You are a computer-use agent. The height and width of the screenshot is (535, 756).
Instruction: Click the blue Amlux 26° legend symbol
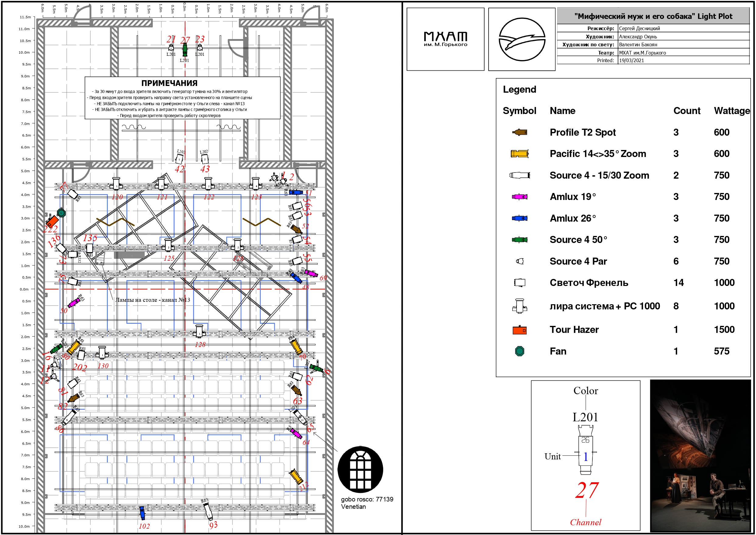point(520,218)
